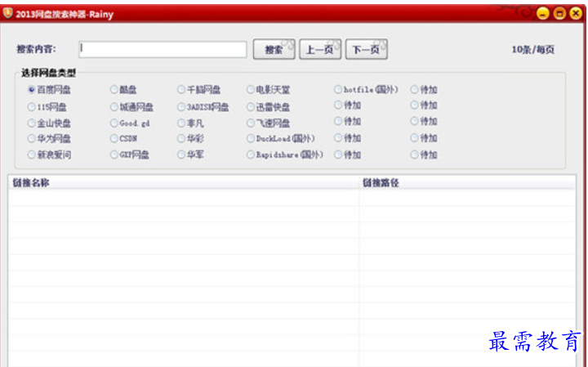The width and height of the screenshot is (588, 367).
Task: Go to previous page with 上一页
Action: click(320, 49)
